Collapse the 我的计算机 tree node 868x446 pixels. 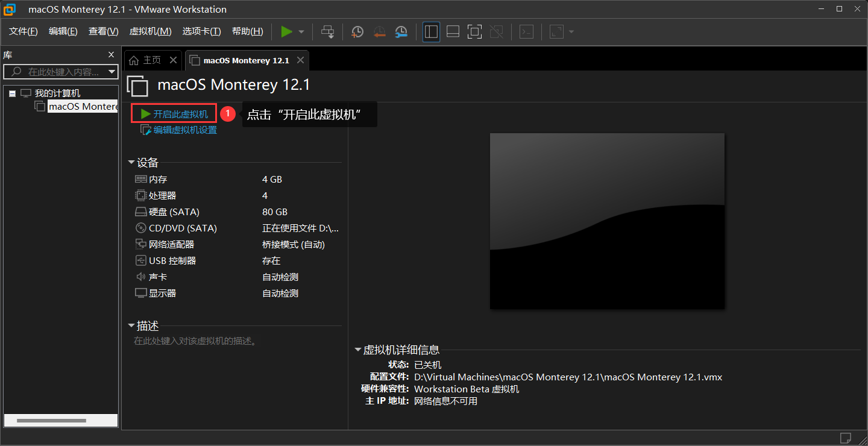(13, 93)
